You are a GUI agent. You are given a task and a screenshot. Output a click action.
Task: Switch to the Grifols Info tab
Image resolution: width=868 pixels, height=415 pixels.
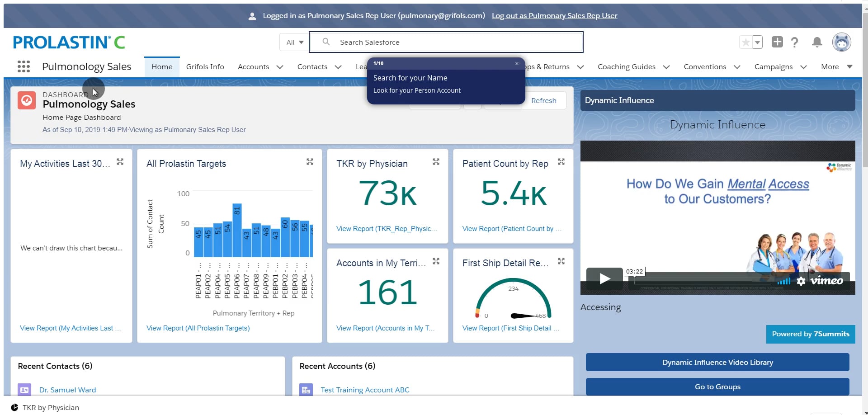click(x=205, y=66)
